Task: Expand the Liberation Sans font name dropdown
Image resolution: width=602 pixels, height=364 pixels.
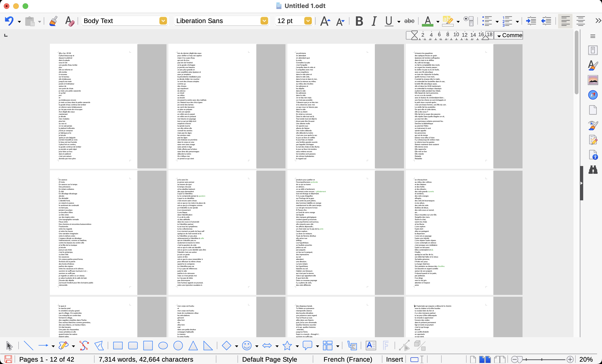Action: point(264,21)
